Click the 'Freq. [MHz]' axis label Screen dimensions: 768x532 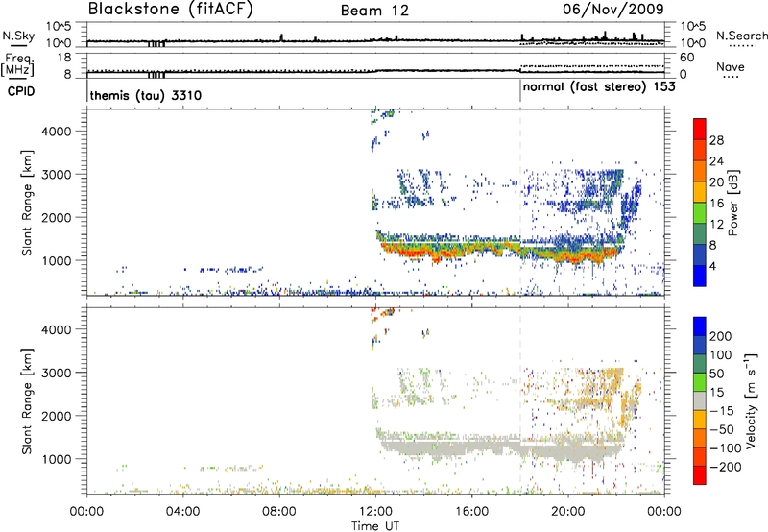coord(18,64)
